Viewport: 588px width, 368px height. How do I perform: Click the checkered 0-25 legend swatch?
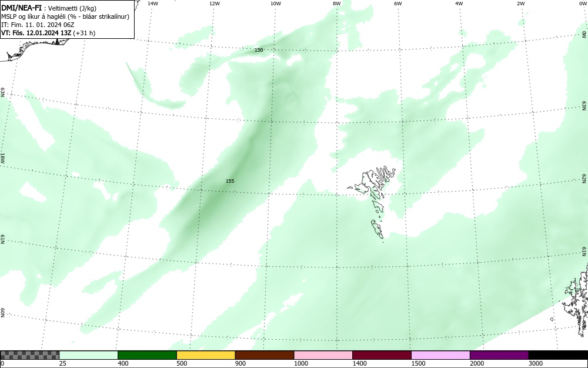29,355
